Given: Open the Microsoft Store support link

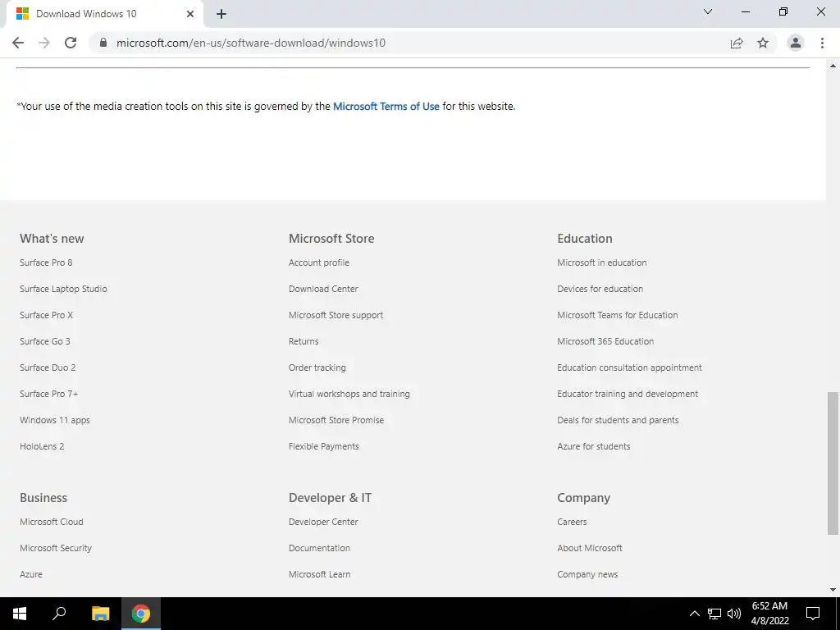Looking at the screenshot, I should click(x=336, y=315).
